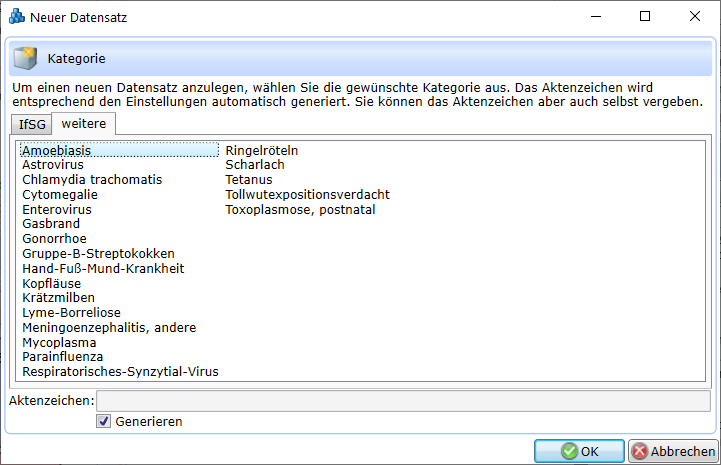Pick Gonorrhoe in the category list
Image resolution: width=721 pixels, height=465 pixels.
click(54, 239)
